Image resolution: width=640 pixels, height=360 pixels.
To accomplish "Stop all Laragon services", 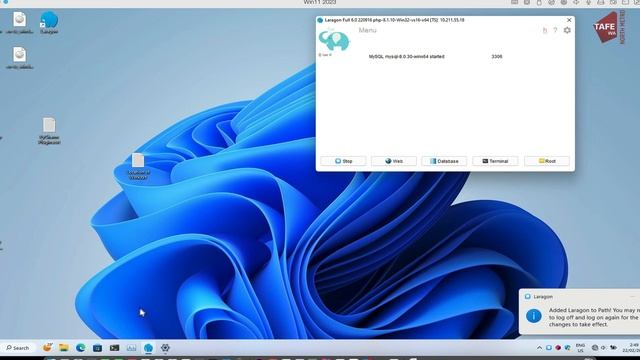I will point(343,161).
